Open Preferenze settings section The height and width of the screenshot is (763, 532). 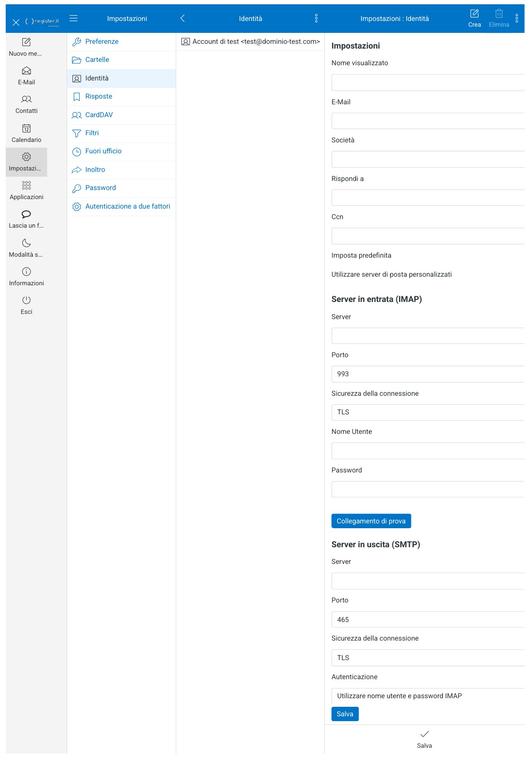[121, 42]
